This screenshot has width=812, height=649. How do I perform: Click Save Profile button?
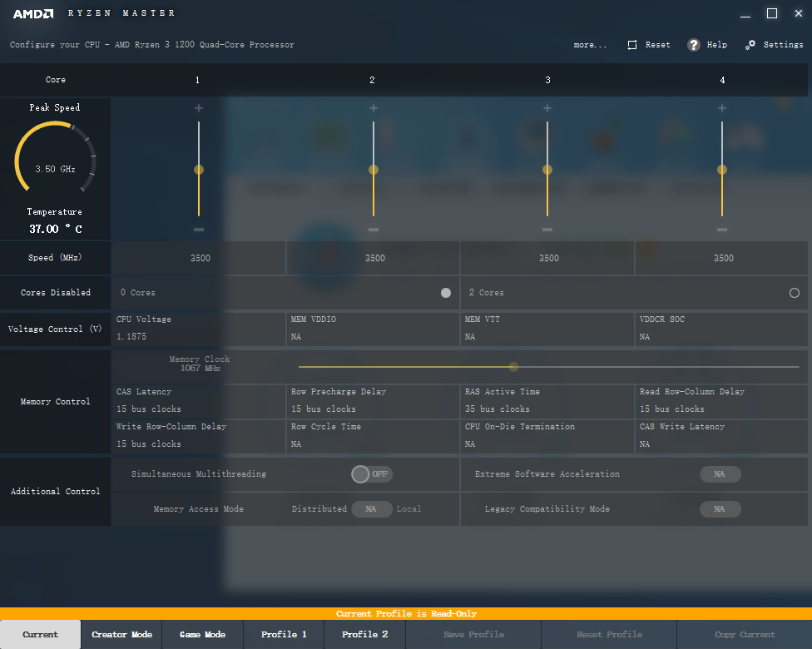pyautogui.click(x=473, y=635)
